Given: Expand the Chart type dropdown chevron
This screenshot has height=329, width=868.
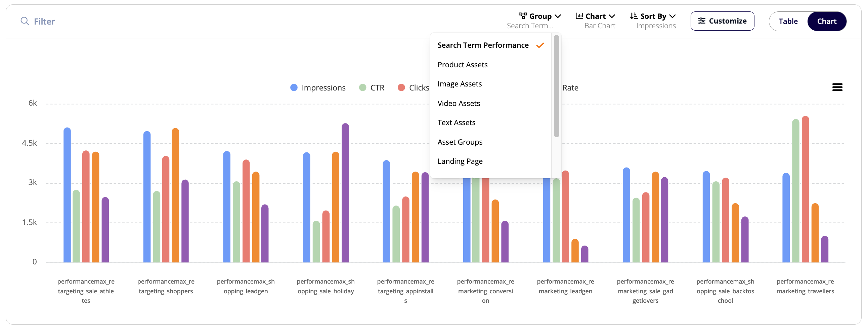Looking at the screenshot, I should [612, 16].
